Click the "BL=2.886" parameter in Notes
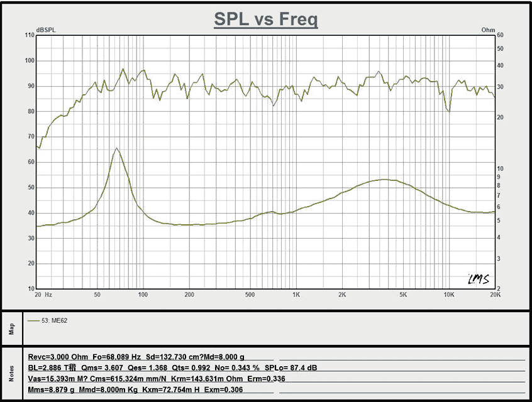The width and height of the screenshot is (532, 402). (x=45, y=367)
